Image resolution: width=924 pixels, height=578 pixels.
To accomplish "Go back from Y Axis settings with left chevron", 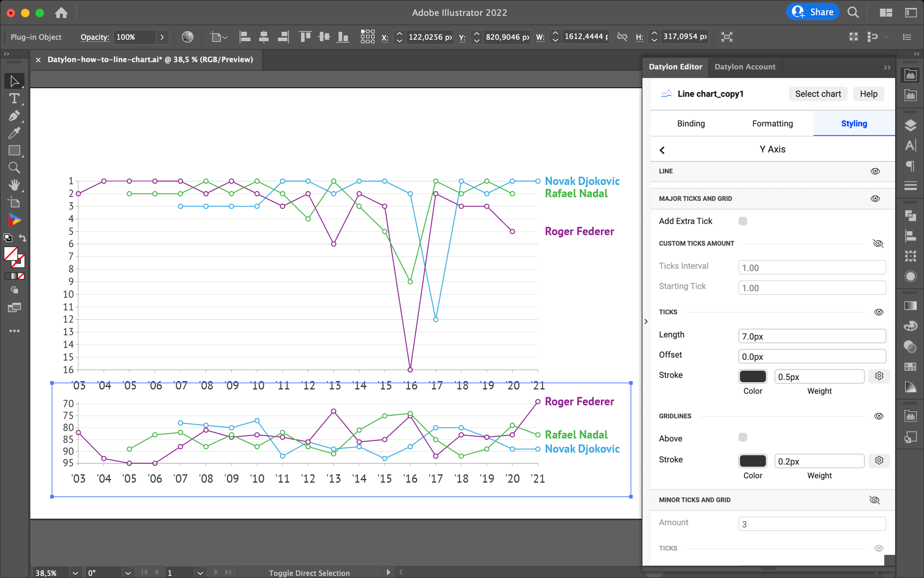I will point(662,150).
